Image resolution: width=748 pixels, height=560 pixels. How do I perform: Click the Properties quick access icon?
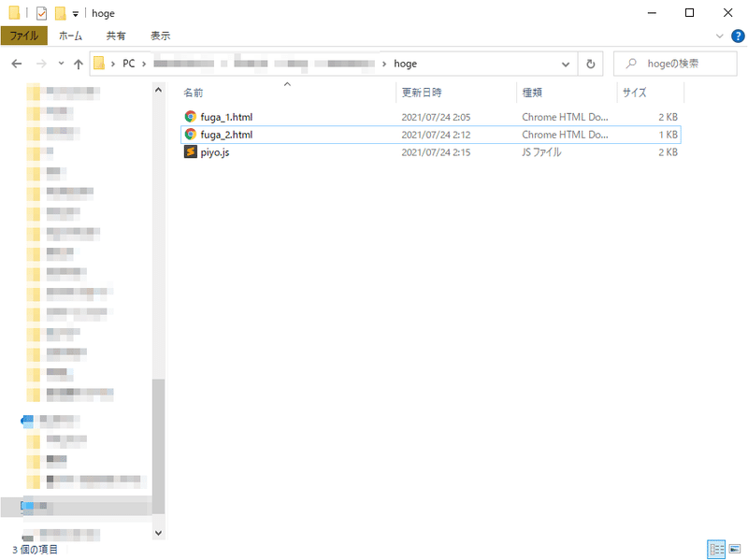pos(42,13)
